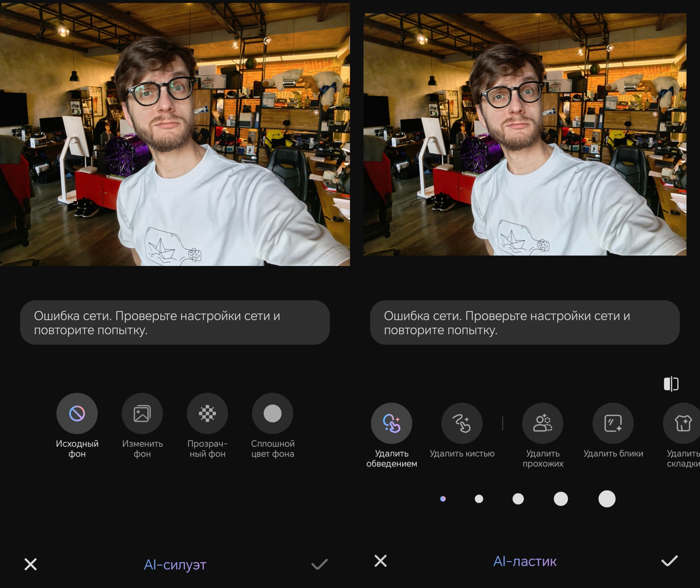Choose the largest brush size dot
The width and height of the screenshot is (700, 588).
click(x=607, y=499)
